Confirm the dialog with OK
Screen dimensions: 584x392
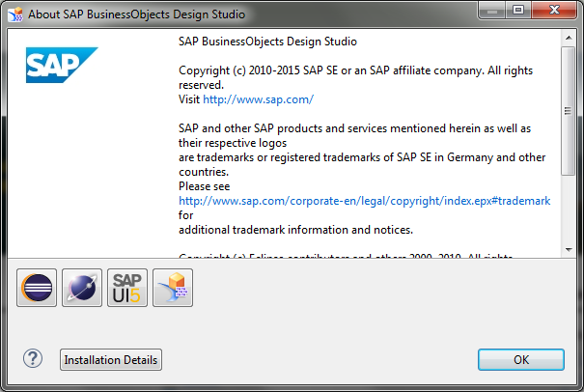tap(521, 359)
